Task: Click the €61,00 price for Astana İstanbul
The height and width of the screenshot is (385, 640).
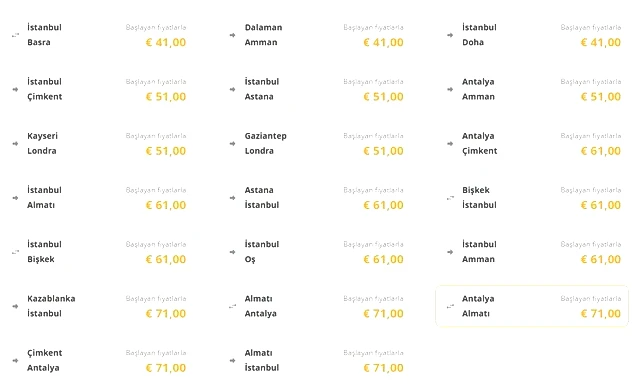Action: point(383,205)
